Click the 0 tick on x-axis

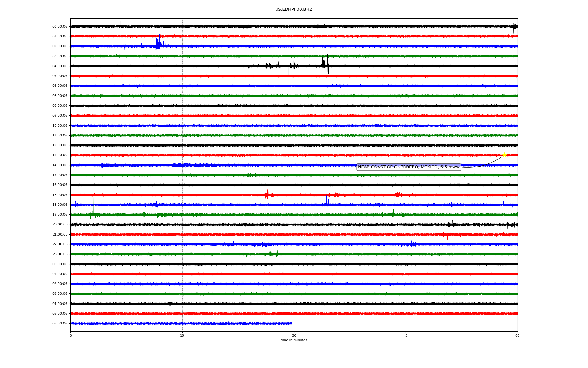click(71, 336)
